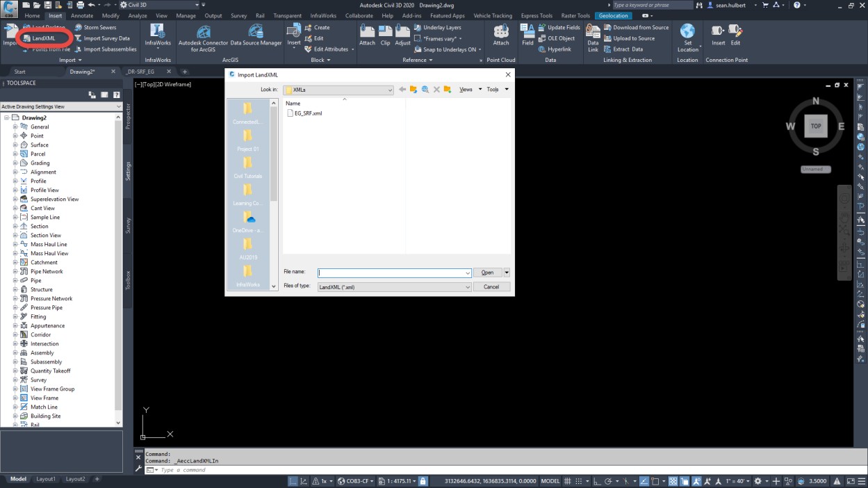The width and height of the screenshot is (868, 488).
Task: Open the Prospector tab in Toolspace
Action: (128, 116)
